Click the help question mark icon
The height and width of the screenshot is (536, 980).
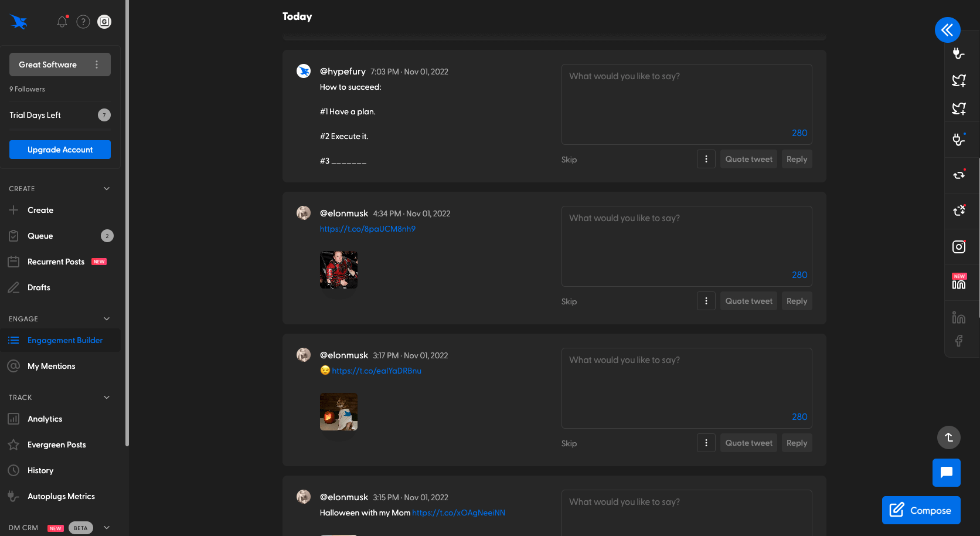(83, 21)
